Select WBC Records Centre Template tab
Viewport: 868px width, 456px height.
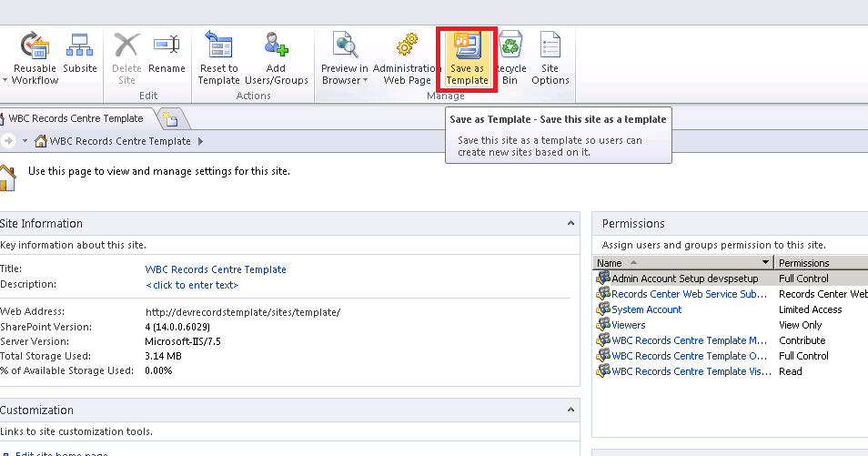[76, 118]
